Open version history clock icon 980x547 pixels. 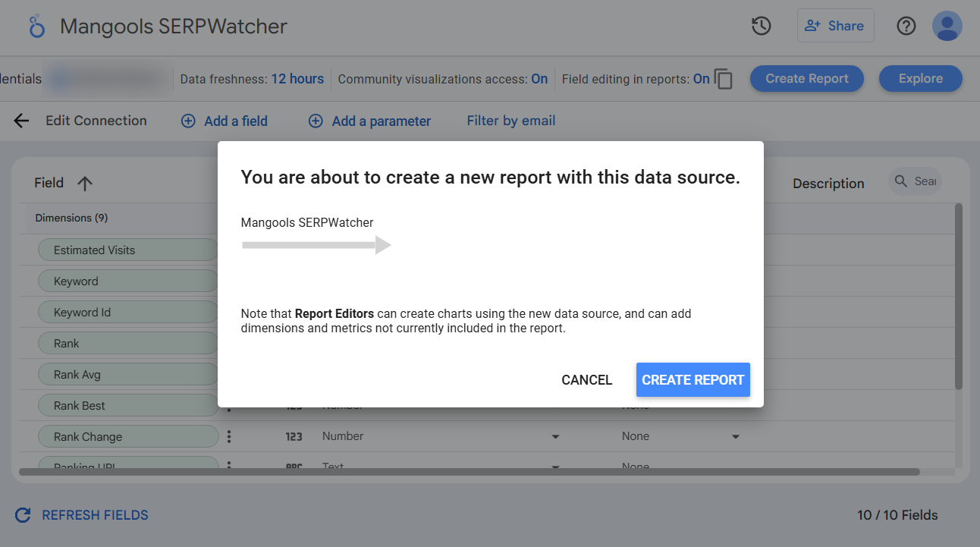tap(761, 26)
